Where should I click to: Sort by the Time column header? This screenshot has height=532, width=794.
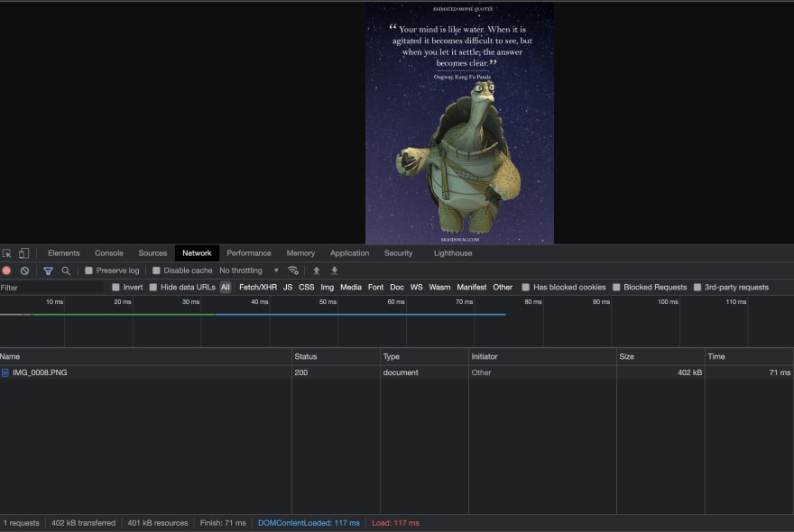coord(749,356)
